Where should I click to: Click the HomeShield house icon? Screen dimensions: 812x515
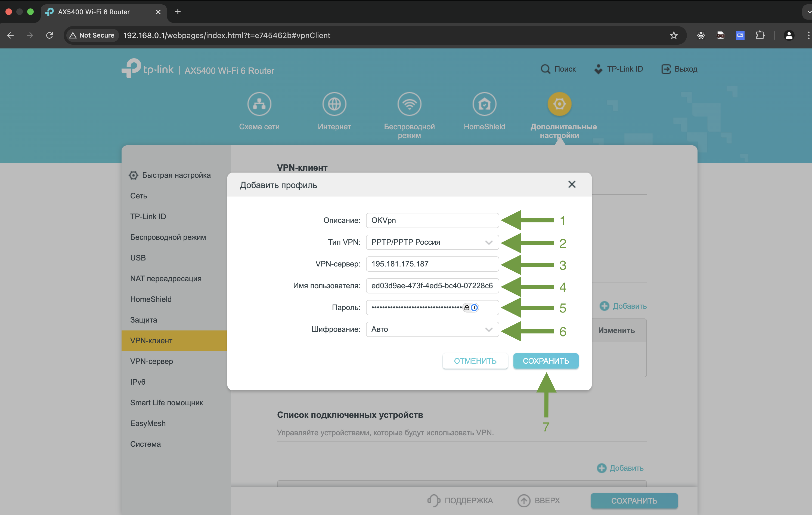pyautogui.click(x=484, y=104)
